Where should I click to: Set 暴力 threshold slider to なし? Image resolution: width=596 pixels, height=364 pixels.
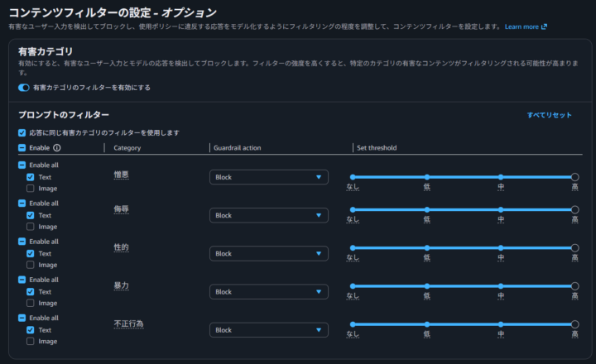(x=353, y=285)
